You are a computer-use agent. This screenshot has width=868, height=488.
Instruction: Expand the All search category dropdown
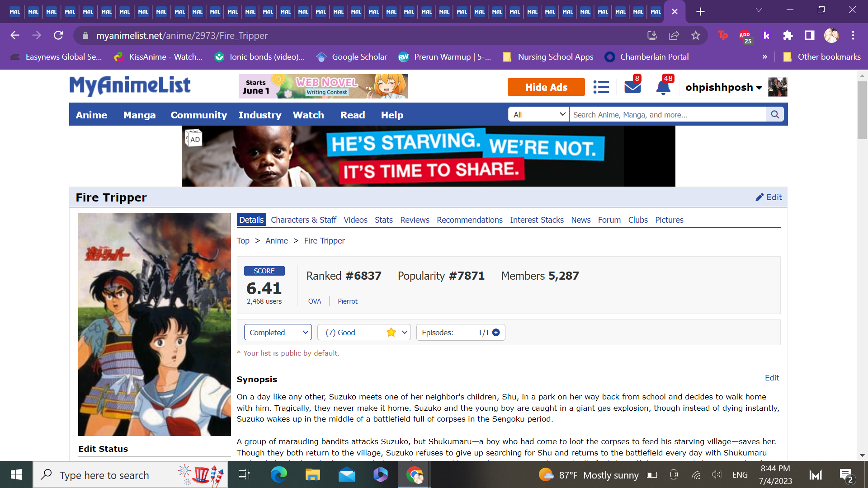tap(538, 115)
